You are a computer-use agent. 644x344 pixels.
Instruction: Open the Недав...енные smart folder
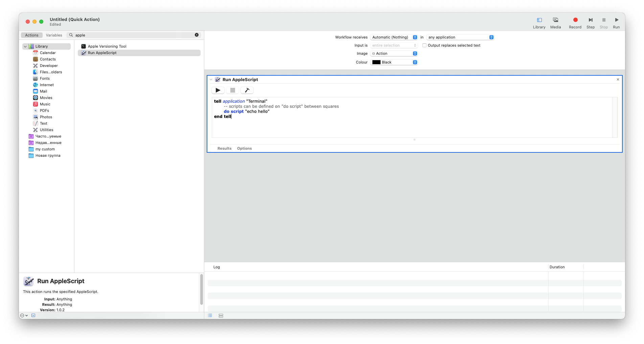(x=48, y=143)
